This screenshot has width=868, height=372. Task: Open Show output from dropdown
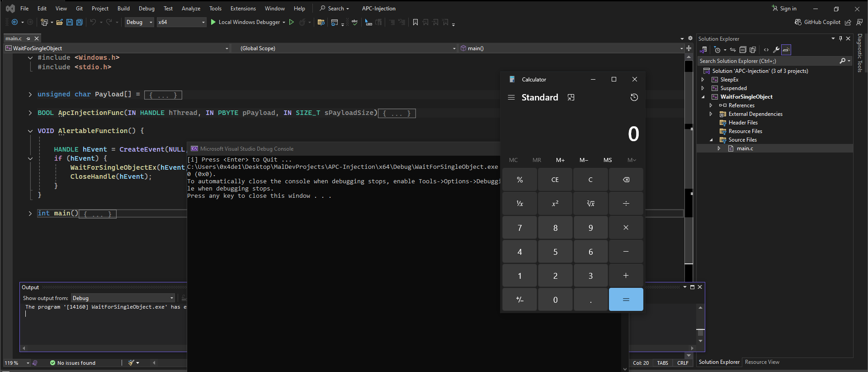click(x=123, y=298)
